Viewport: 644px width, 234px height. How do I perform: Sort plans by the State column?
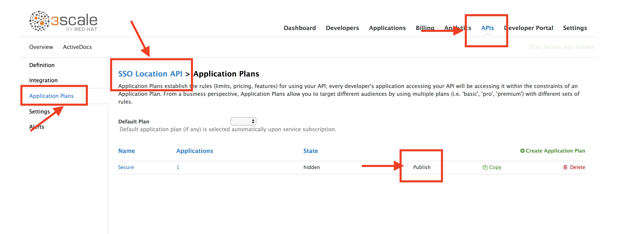310,151
